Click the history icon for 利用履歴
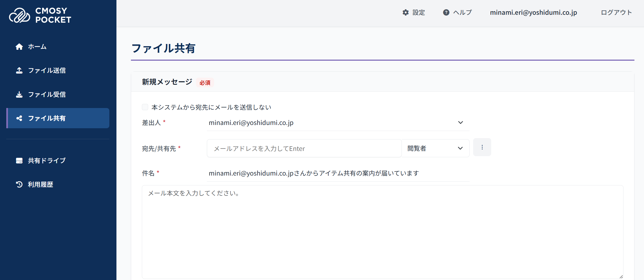The image size is (644, 280). [19, 185]
